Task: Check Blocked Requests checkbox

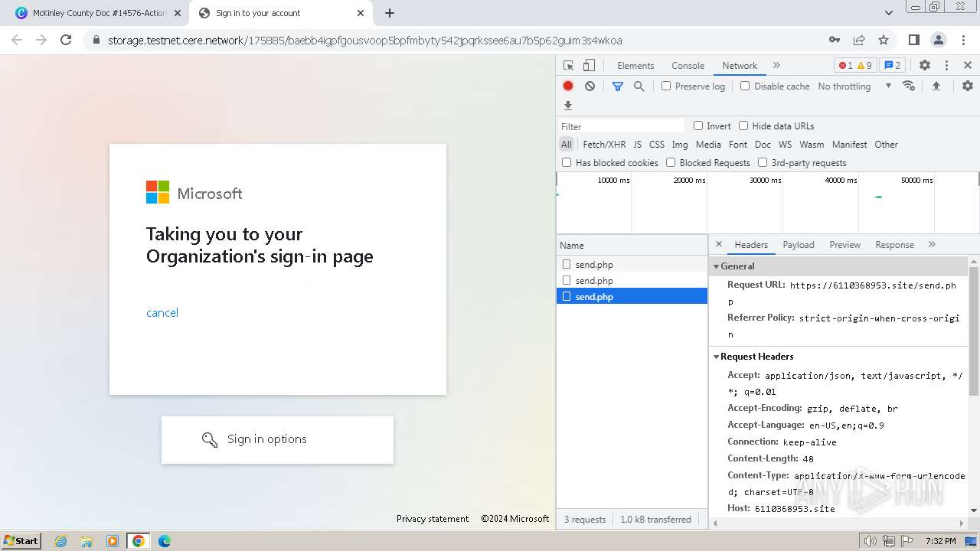Action: point(671,162)
